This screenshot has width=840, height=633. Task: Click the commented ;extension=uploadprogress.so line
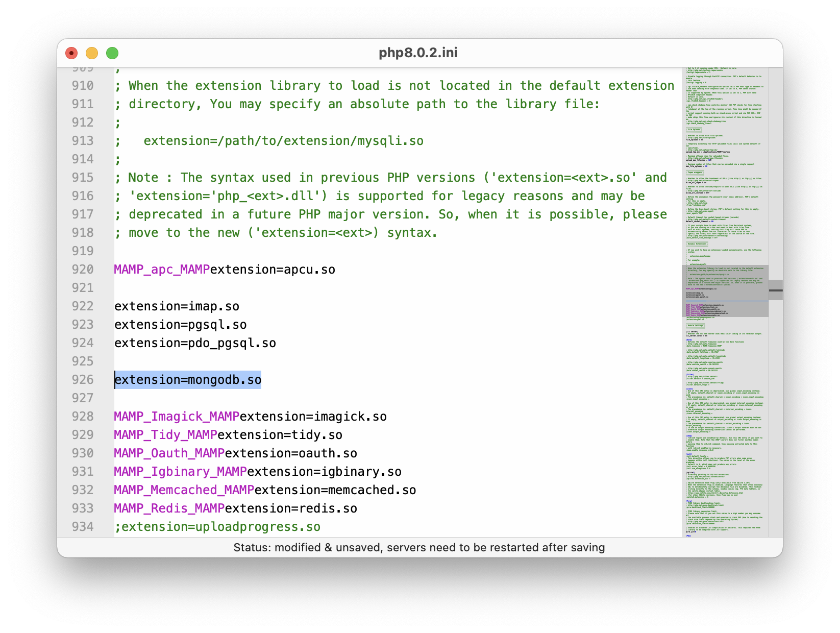(217, 526)
